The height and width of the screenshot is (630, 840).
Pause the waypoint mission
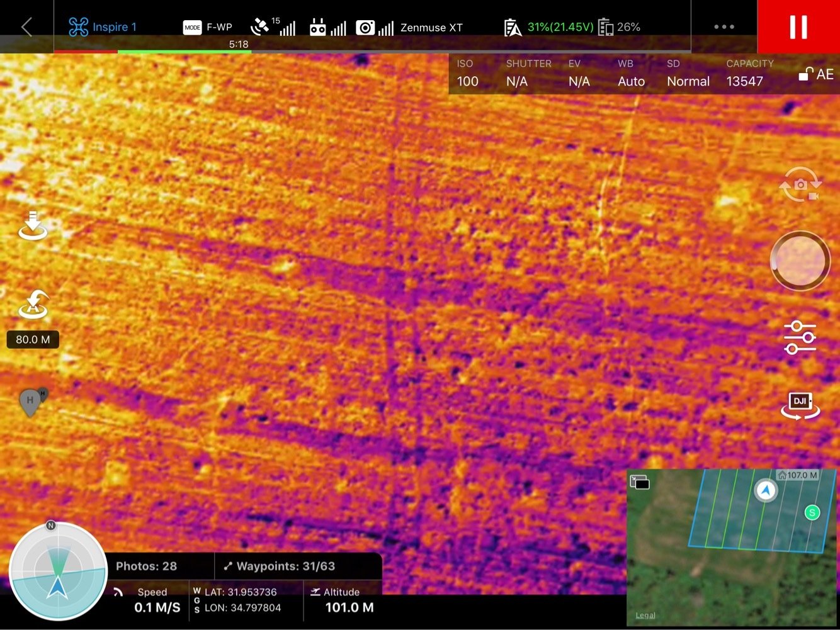click(798, 27)
